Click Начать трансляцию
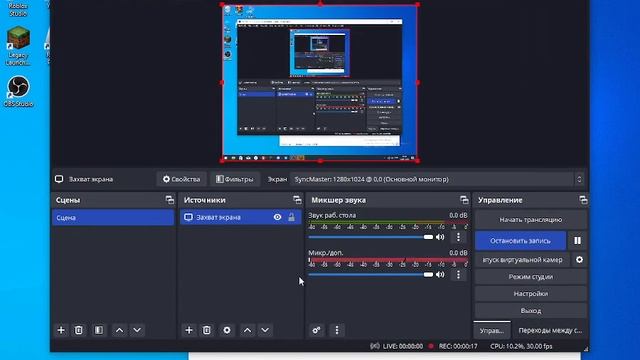This screenshot has height=360, width=640. click(x=531, y=220)
